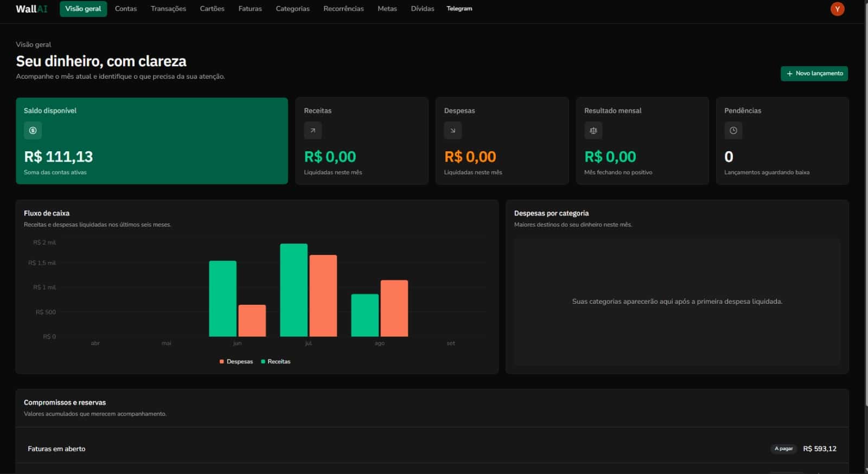This screenshot has width=868, height=474.
Task: Click the orange Despesas bar for jun
Action: coord(252,321)
